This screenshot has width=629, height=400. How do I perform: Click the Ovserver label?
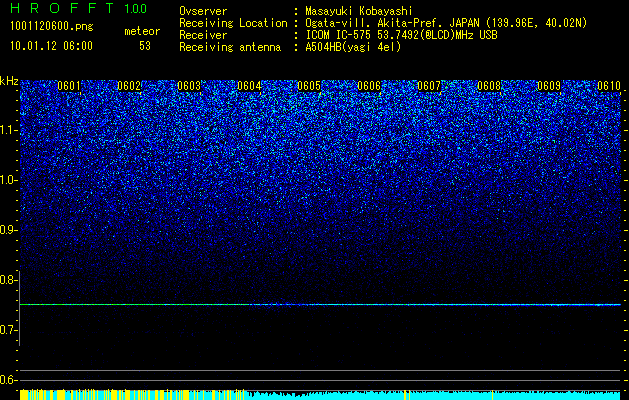(x=203, y=11)
